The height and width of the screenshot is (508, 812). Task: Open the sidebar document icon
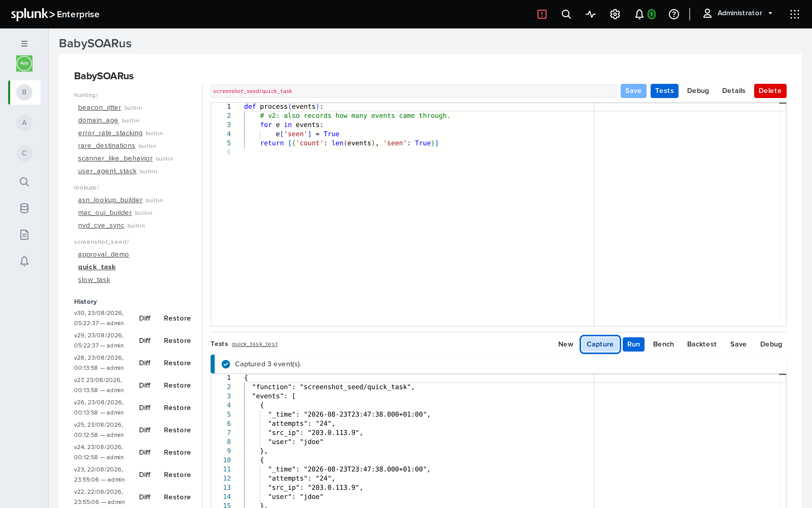(x=24, y=234)
